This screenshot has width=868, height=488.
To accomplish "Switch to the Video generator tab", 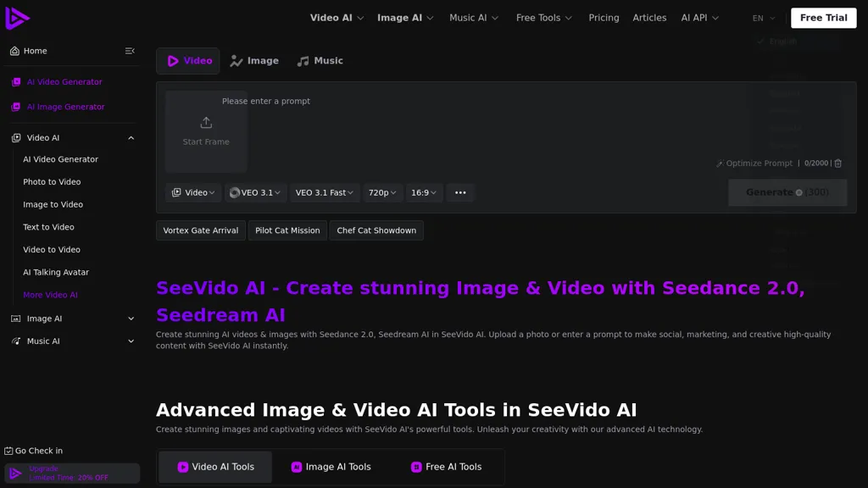I will (188, 61).
